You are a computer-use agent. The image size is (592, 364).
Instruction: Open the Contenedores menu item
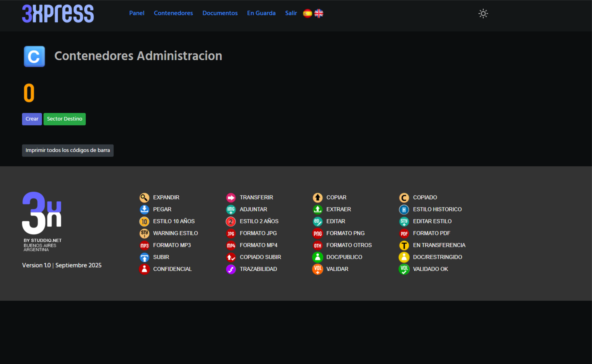[x=173, y=13]
